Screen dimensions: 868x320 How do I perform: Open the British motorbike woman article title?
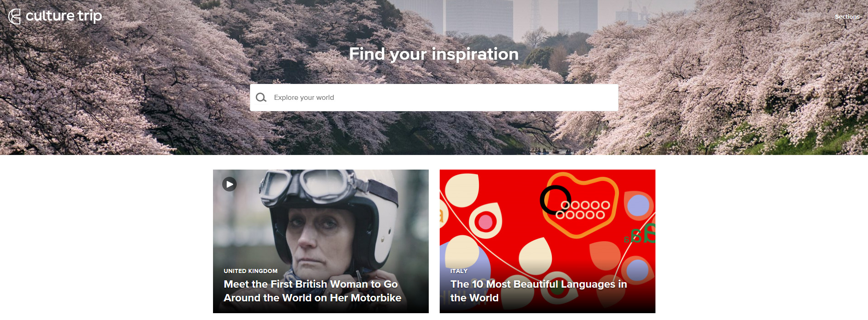coord(312,291)
